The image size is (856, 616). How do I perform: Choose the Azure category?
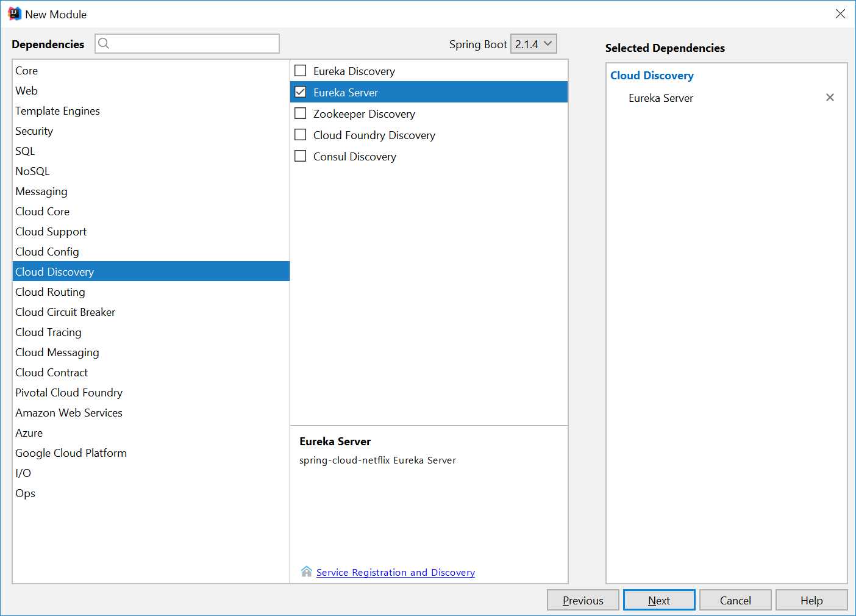pos(151,433)
